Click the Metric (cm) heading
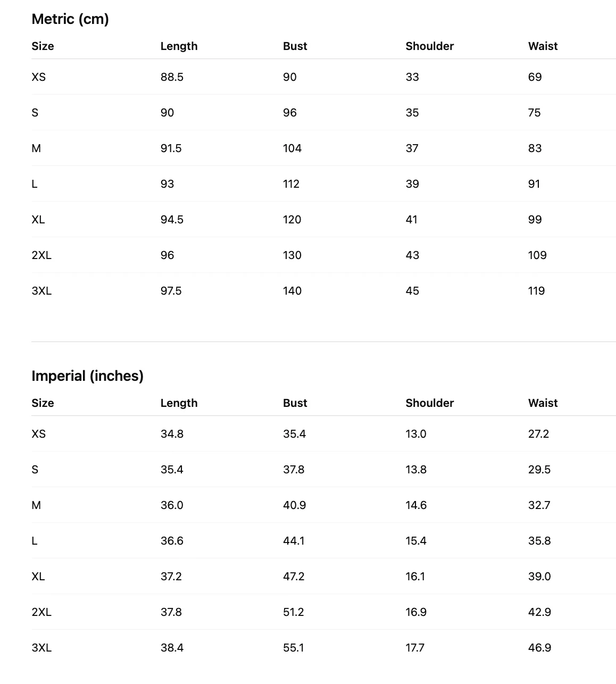This screenshot has width=616, height=684. tap(70, 19)
